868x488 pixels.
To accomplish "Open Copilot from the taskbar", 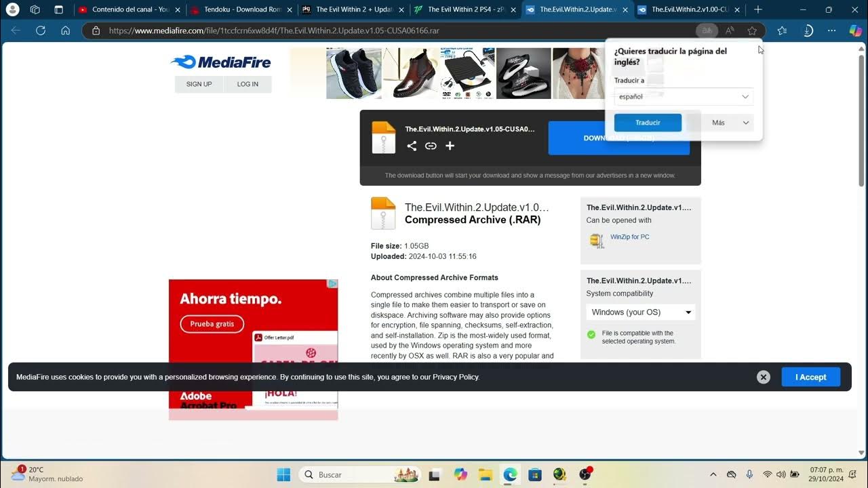I will pyautogui.click(x=460, y=474).
